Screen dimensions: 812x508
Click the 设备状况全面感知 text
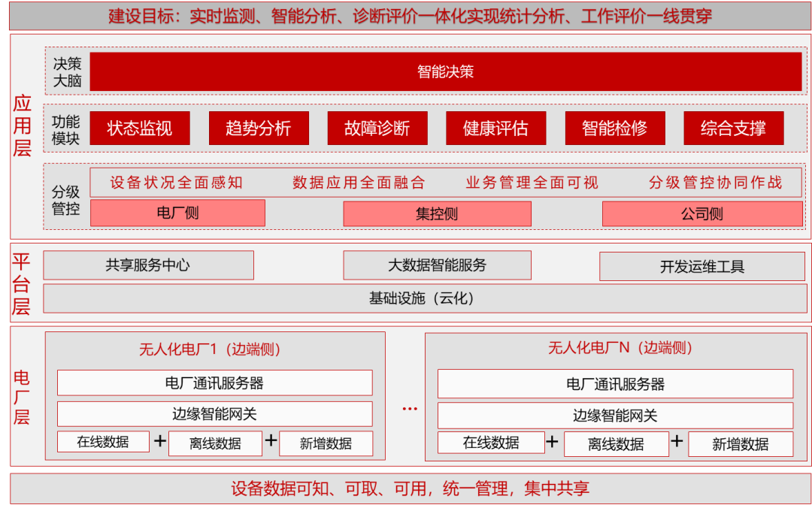177,183
